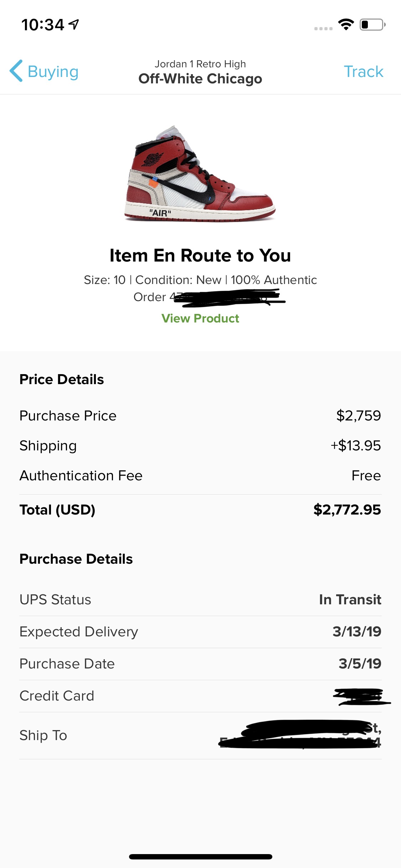Tap the Wi-Fi status icon
This screenshot has width=401, height=868.
point(346,25)
